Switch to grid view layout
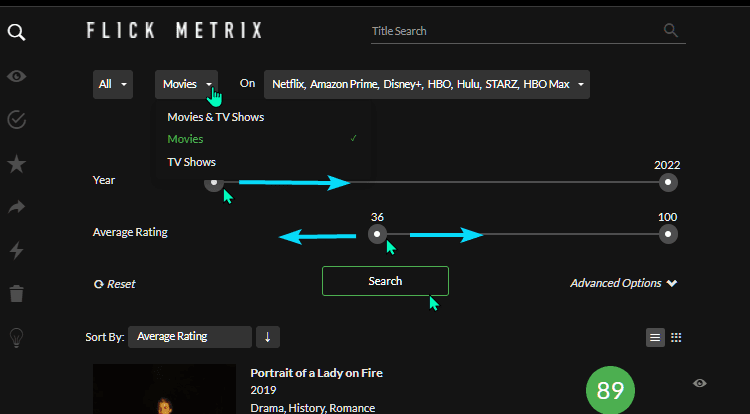The width and height of the screenshot is (750, 414). pyautogui.click(x=676, y=337)
